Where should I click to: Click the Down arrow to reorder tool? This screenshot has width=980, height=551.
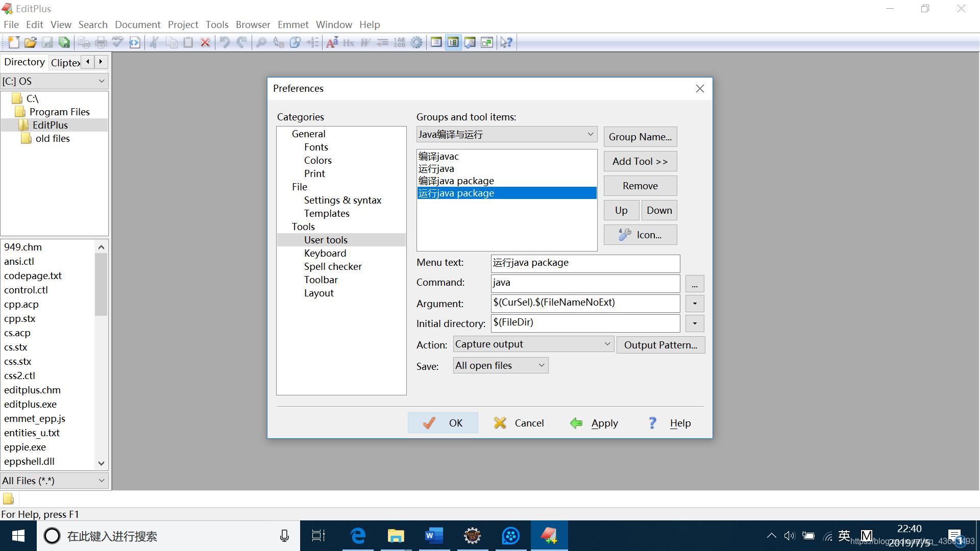point(659,210)
